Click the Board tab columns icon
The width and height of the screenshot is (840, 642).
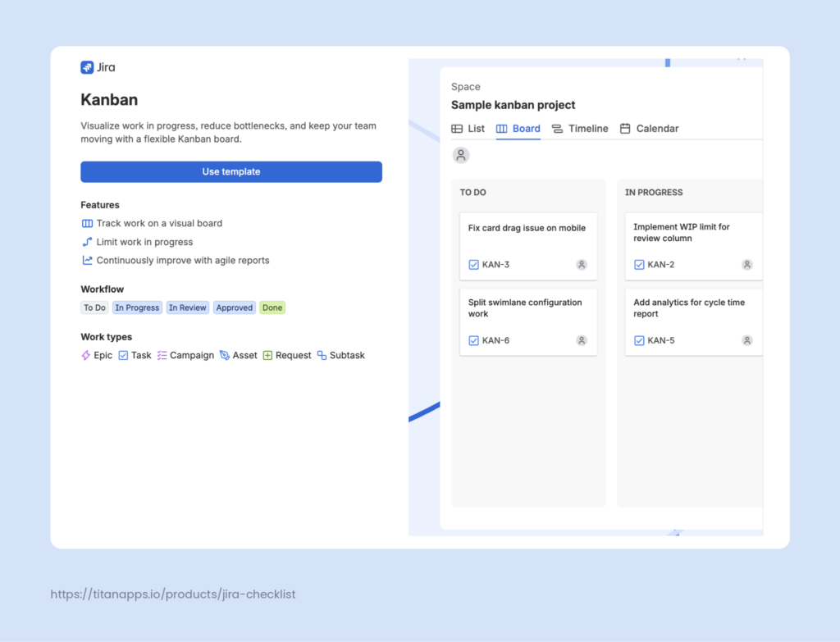click(x=501, y=129)
